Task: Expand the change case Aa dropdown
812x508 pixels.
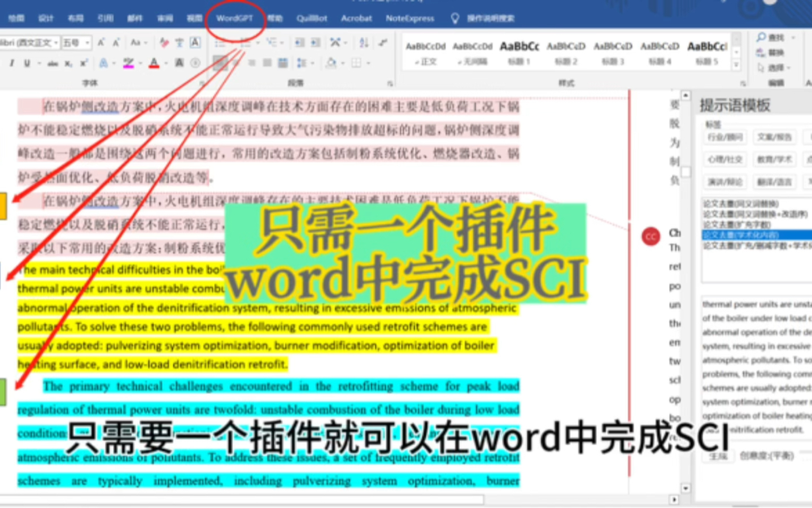Action: [145, 43]
